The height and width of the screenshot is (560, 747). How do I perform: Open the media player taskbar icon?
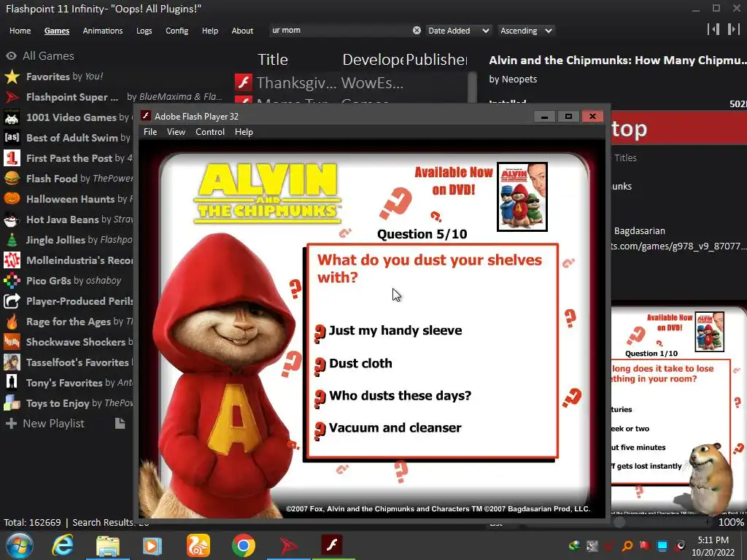(152, 545)
